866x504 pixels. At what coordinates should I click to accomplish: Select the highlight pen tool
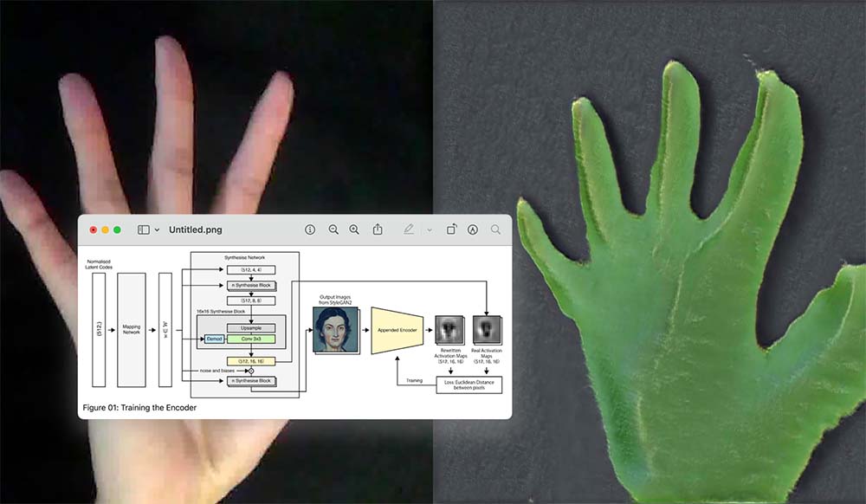point(409,229)
